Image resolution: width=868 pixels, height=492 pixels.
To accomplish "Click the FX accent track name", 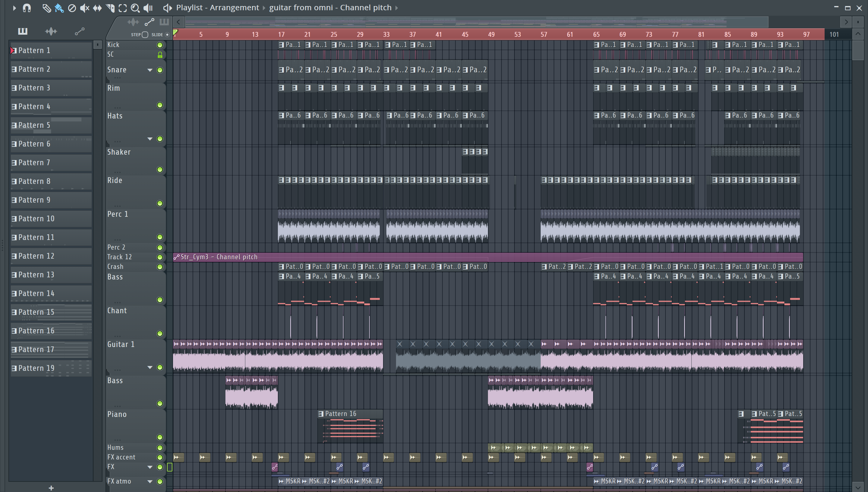I will point(121,457).
